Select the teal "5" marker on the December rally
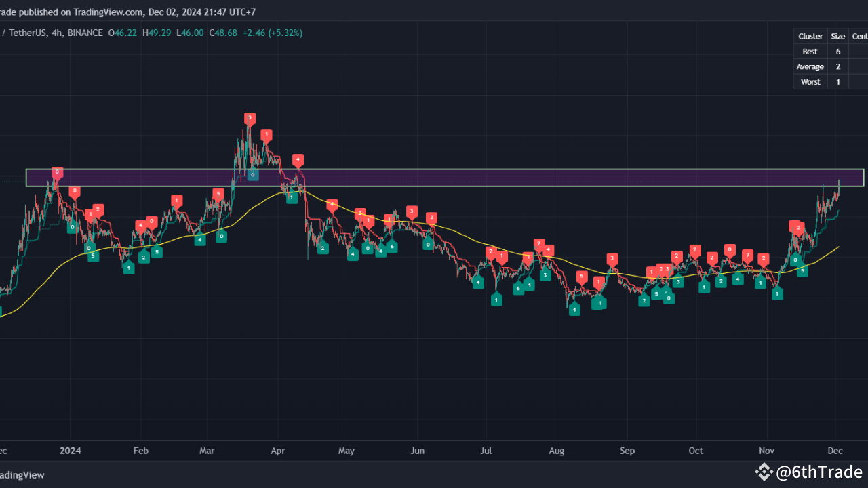This screenshot has width=868, height=488. tap(802, 270)
